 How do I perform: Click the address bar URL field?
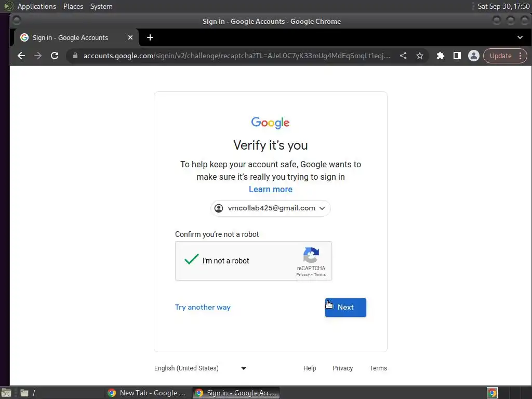[236, 56]
